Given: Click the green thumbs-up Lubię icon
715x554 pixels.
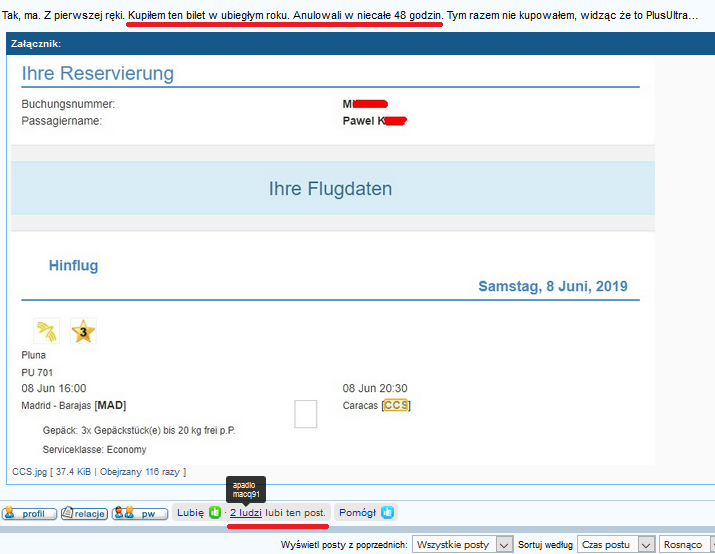Looking at the screenshot, I should [x=215, y=513].
